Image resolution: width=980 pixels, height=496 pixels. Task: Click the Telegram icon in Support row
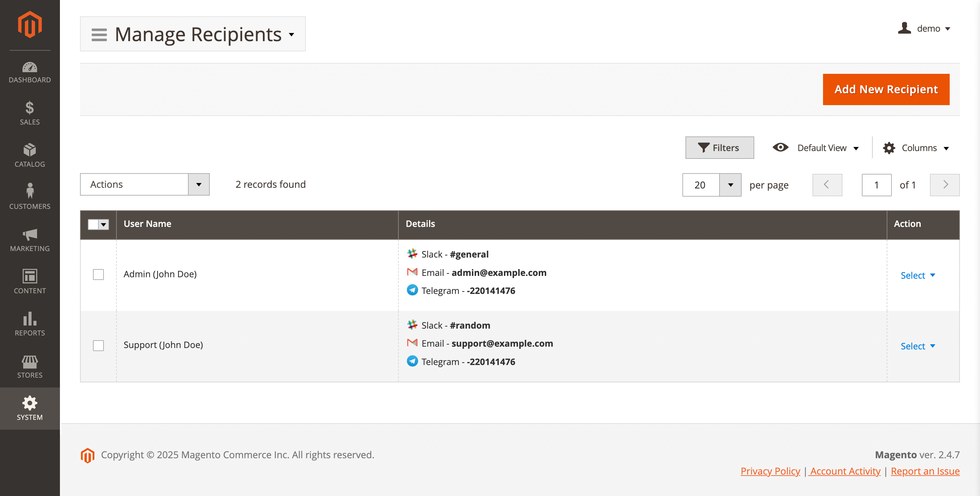click(412, 361)
